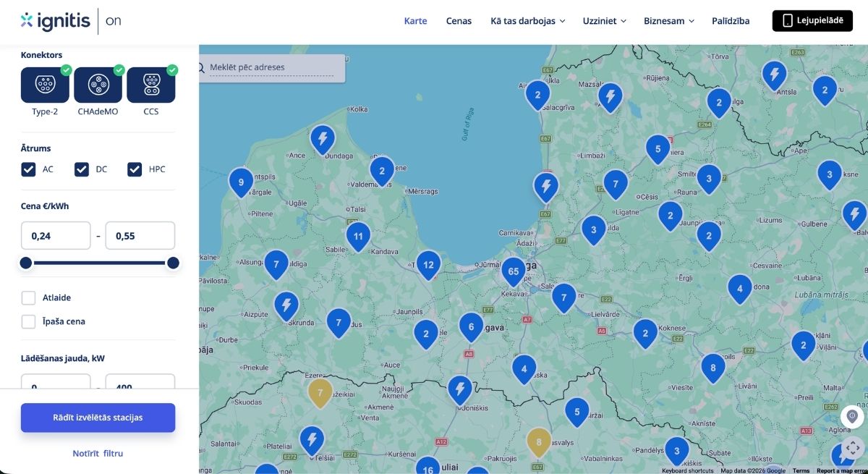
Task: Open the cluster marker 8 near Jēkabpils
Action: pos(713,369)
